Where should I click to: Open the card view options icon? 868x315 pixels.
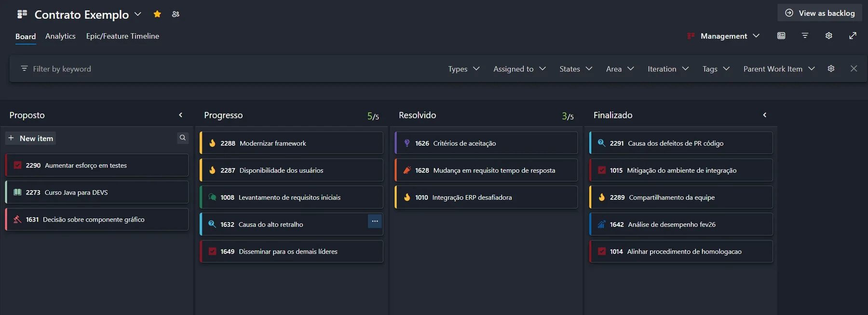(781, 36)
